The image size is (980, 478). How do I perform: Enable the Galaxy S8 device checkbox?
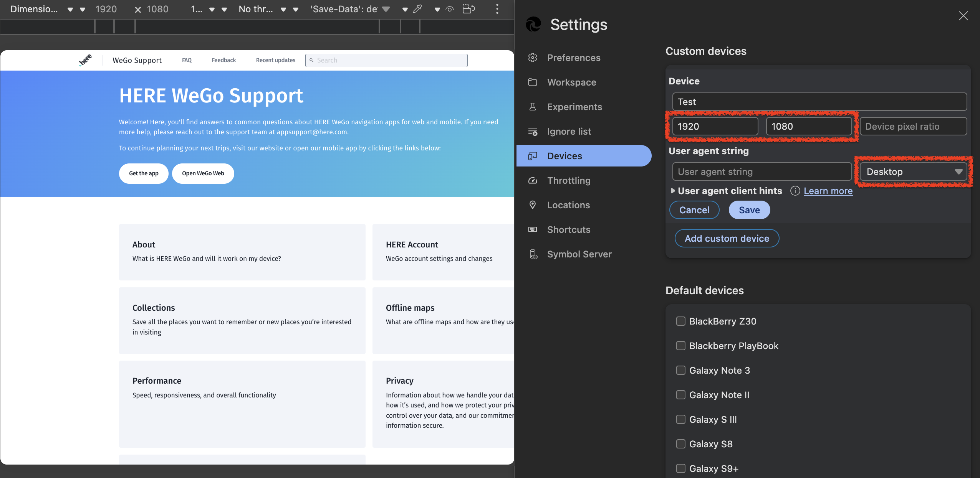[681, 444]
